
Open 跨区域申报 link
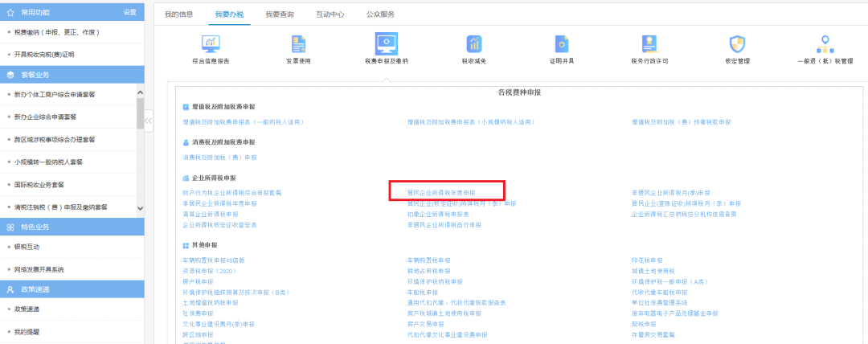click(198, 334)
